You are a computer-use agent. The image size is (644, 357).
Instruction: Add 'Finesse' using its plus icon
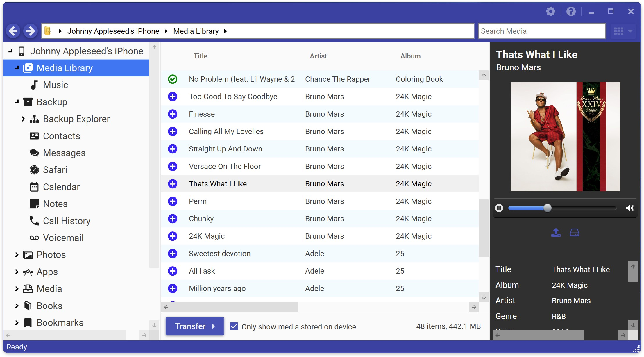pos(173,114)
